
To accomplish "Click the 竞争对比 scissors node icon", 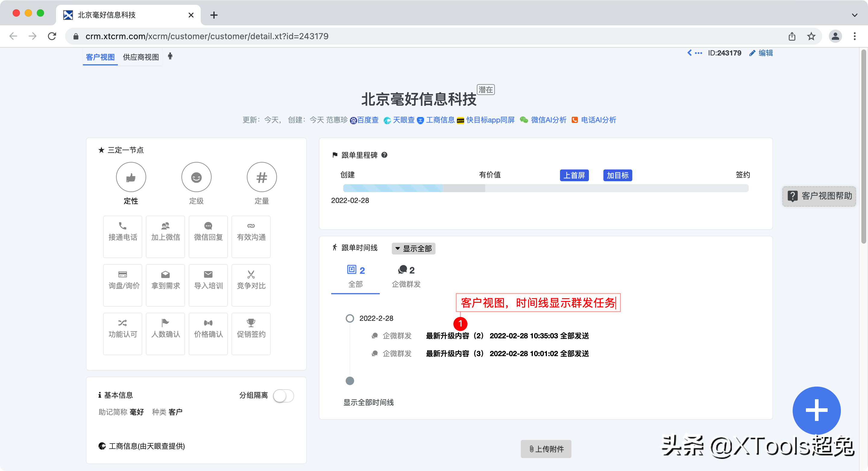I will coord(251,274).
